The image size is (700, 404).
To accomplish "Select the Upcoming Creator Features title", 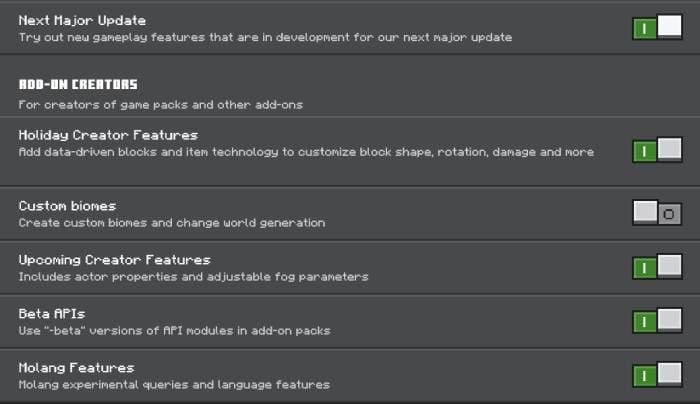I will 114,260.
